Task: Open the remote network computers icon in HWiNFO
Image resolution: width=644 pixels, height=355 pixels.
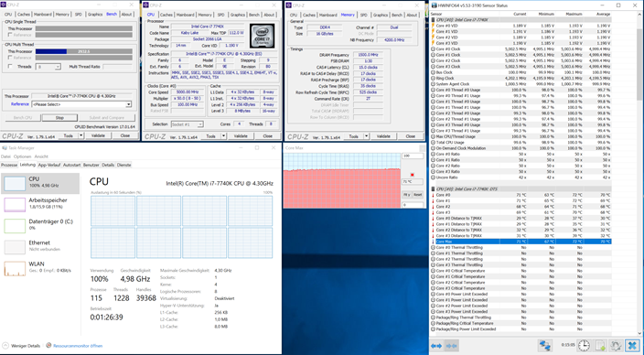Action: click(545, 346)
